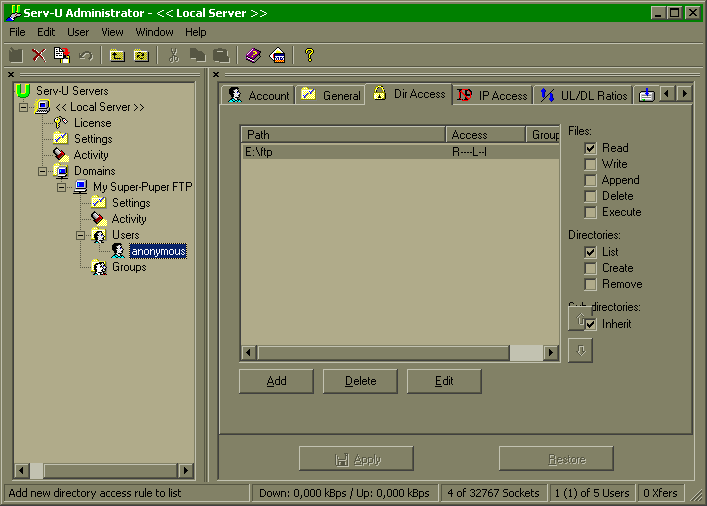
Task: Click the server Activity icon under Local Server
Action: coord(60,154)
